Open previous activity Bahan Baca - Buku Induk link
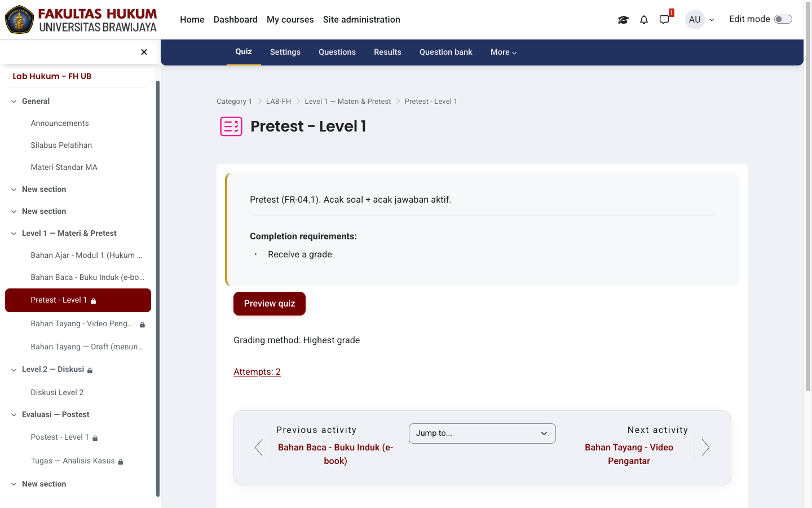Screen dimensions: 812x508 click(336, 454)
